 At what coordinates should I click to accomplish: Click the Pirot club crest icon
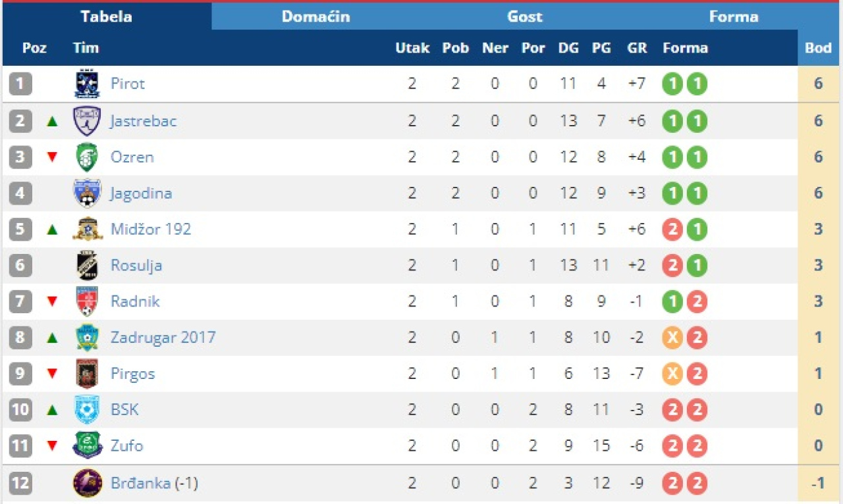[x=87, y=84]
